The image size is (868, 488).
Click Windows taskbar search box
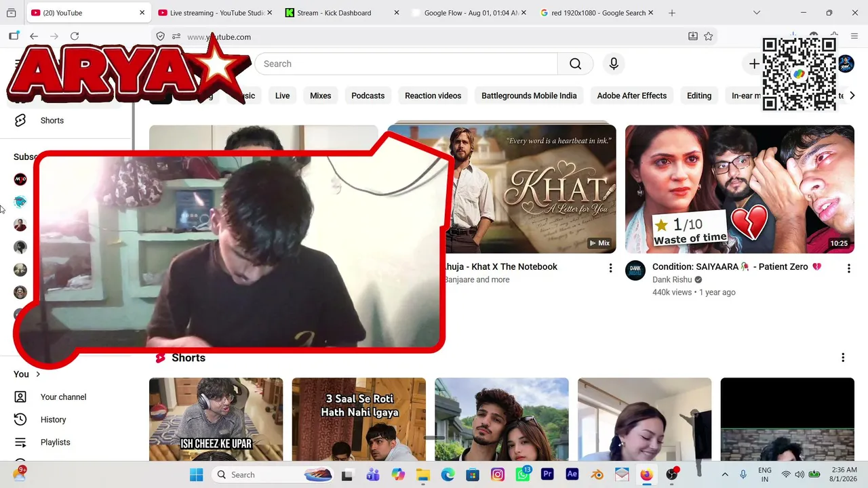click(x=273, y=474)
